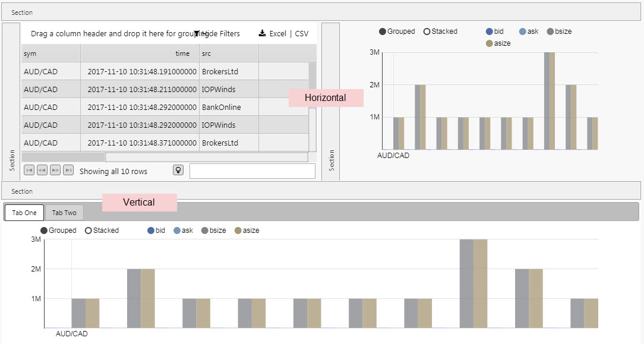644x344 pixels.
Task: Switch to Tab Two
Action: [64, 213]
